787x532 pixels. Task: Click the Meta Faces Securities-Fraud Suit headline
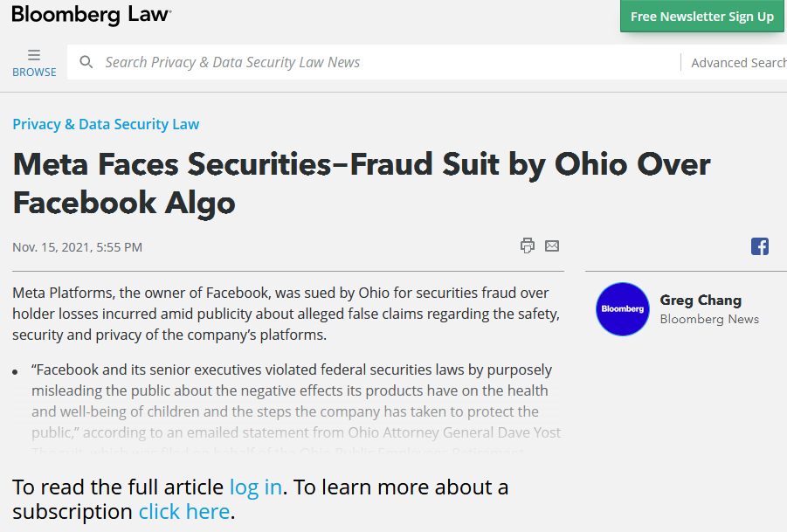click(362, 183)
